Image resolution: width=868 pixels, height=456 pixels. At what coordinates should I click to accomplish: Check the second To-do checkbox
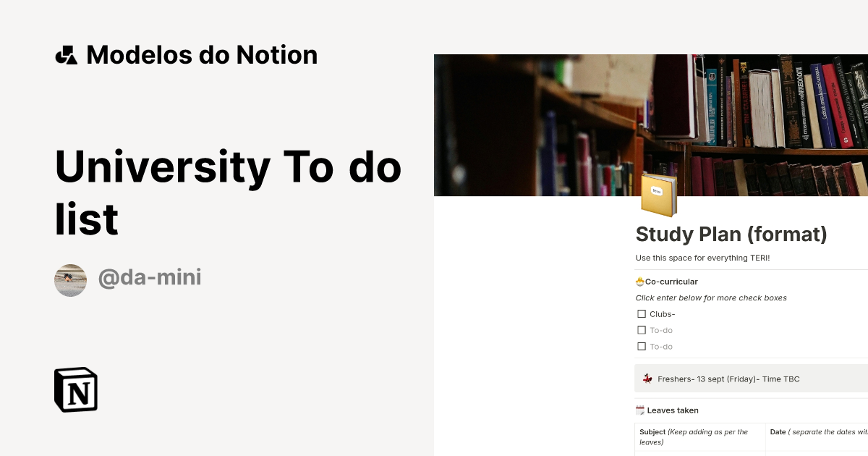642,346
